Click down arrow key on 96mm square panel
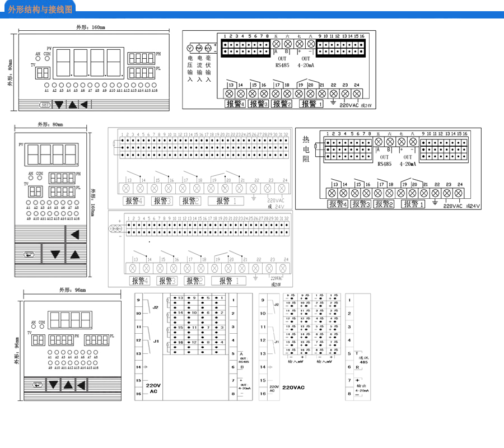Screen dimensions: 504x448 tap(53, 385)
